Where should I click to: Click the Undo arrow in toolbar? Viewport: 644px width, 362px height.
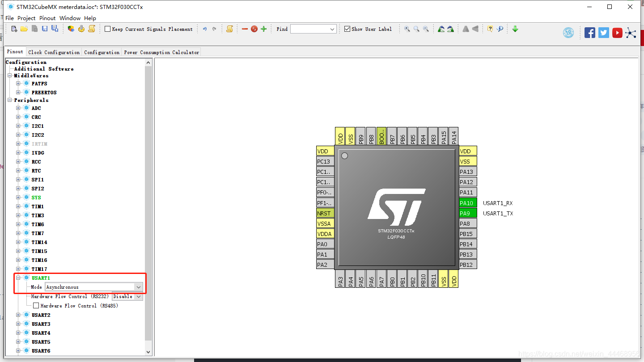205,29
